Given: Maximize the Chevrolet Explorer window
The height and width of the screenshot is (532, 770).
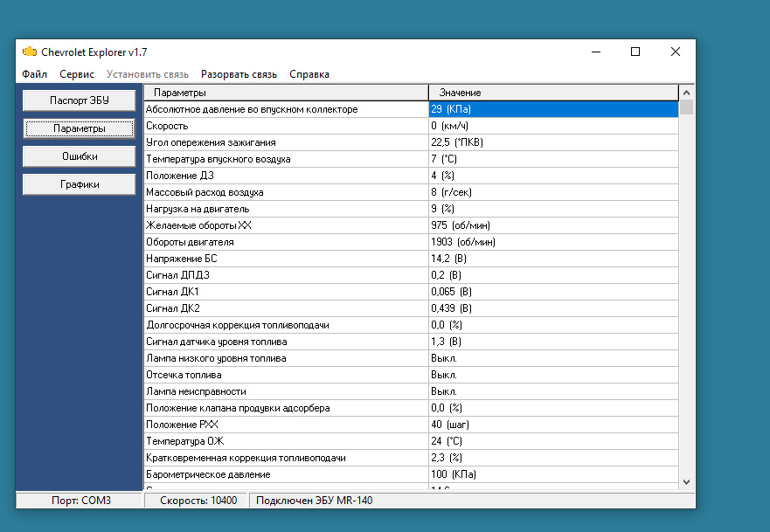Looking at the screenshot, I should tap(635, 52).
